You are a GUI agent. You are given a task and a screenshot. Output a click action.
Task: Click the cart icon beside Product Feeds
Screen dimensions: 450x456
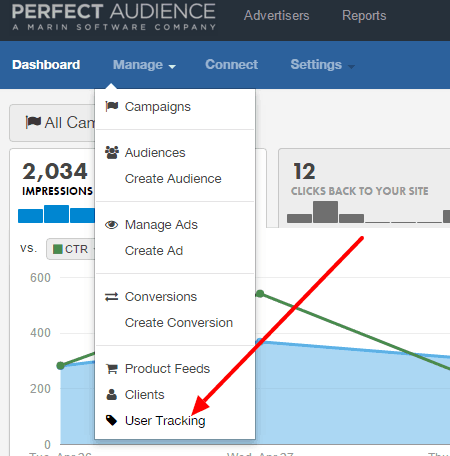point(112,369)
